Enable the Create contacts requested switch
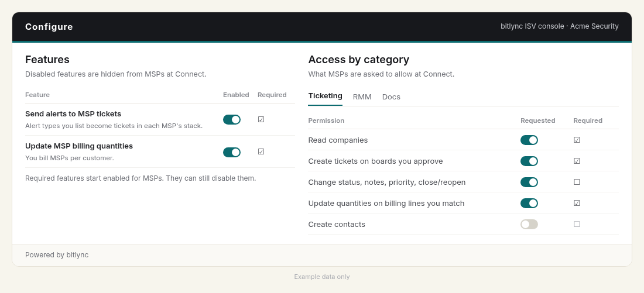The width and height of the screenshot is (644, 293). 529,224
